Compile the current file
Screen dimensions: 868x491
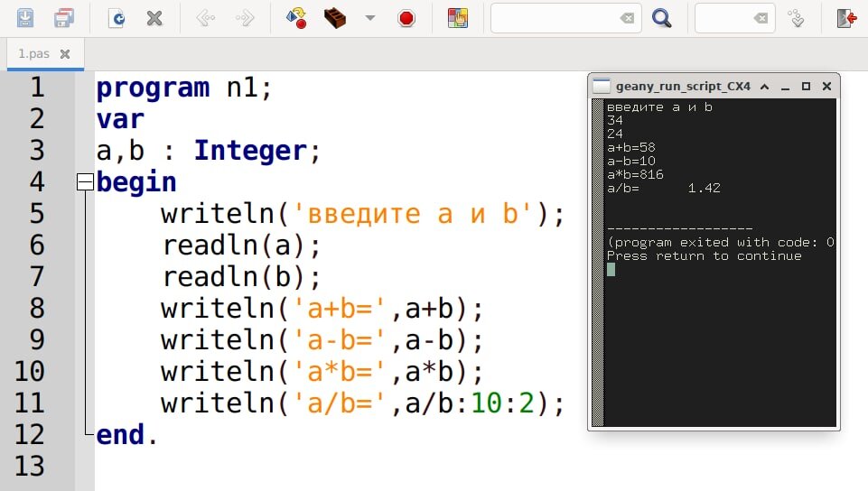pos(297,18)
